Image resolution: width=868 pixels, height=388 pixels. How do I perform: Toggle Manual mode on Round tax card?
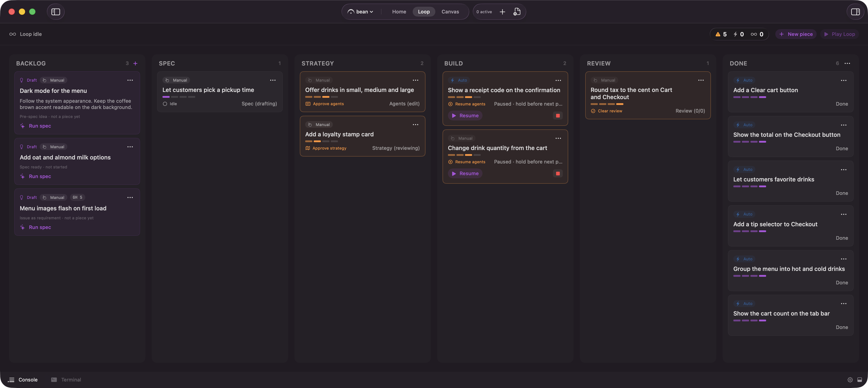tap(604, 80)
